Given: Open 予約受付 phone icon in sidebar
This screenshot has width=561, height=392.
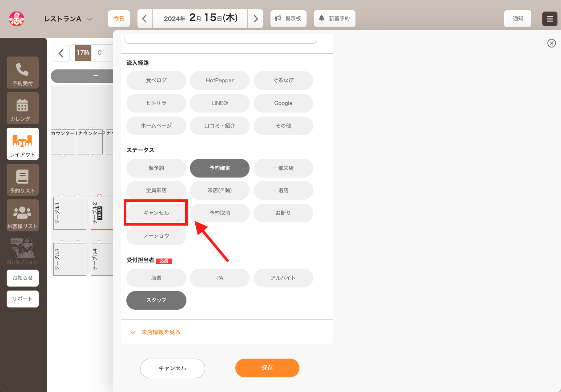Looking at the screenshot, I should coord(22,72).
